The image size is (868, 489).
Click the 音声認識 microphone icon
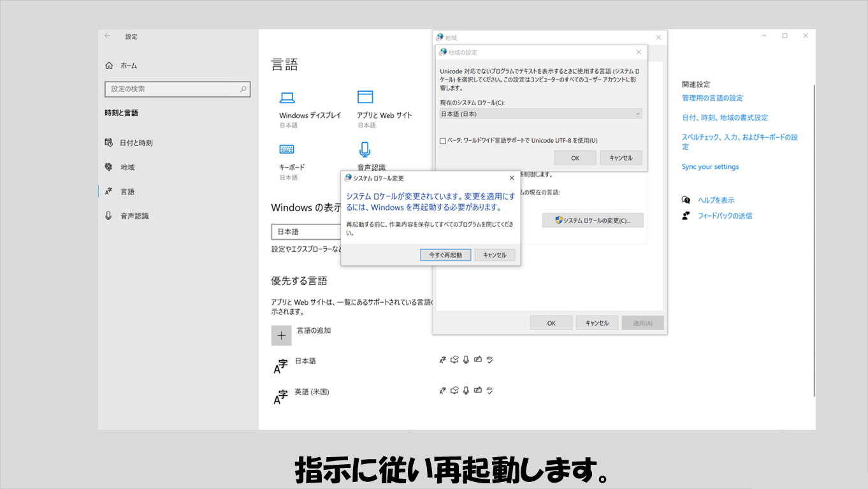[365, 149]
